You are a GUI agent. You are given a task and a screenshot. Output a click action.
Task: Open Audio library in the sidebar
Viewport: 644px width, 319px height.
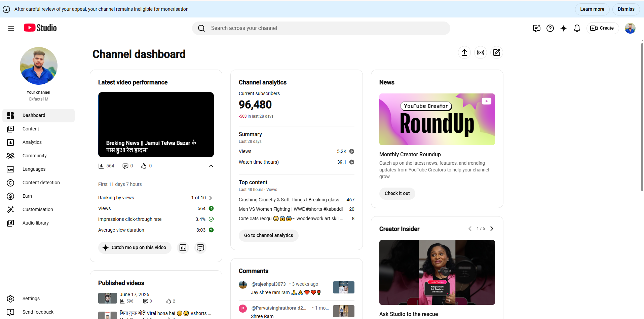(38, 223)
